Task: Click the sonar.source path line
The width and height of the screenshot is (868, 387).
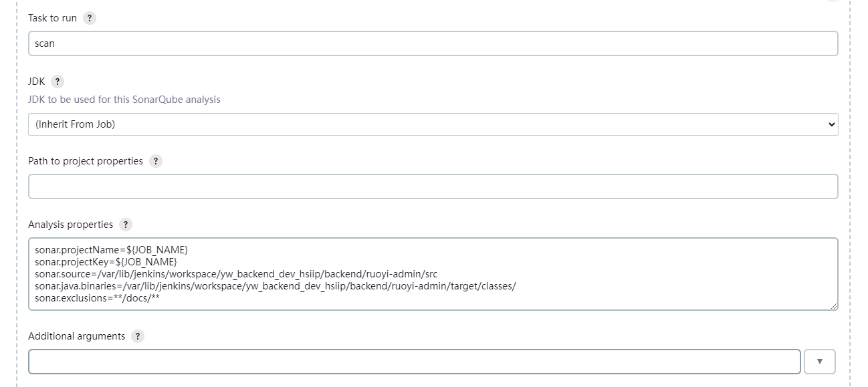Action: [x=236, y=274]
